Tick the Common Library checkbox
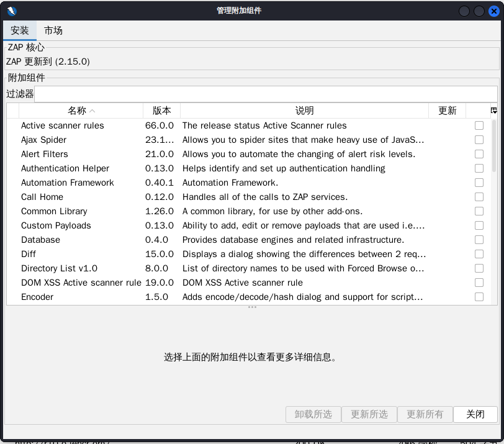 coord(479,211)
